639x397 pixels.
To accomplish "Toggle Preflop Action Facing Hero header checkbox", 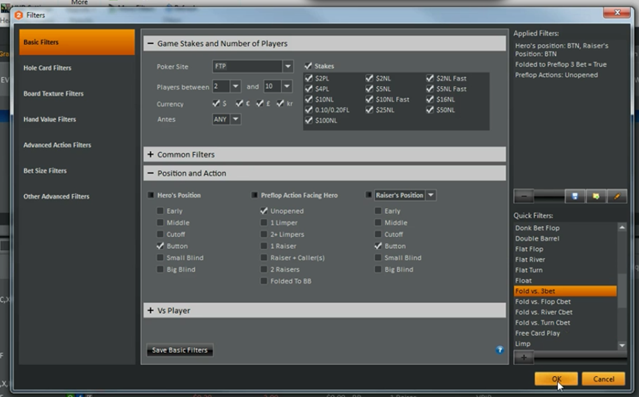I will 254,195.
